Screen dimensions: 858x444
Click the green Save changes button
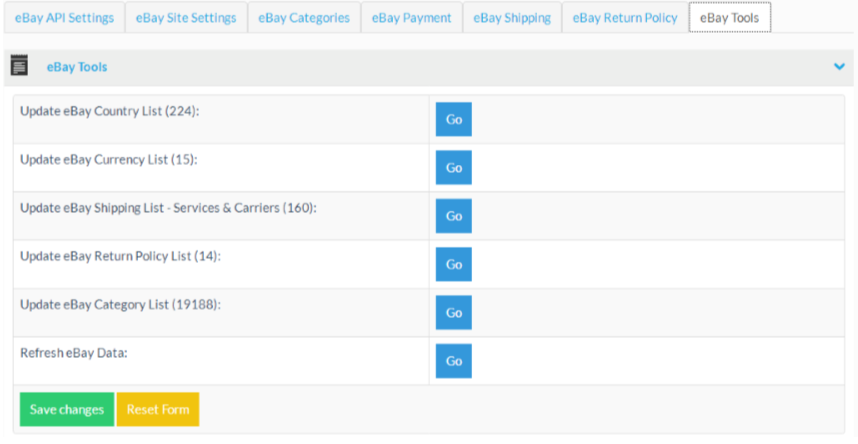tap(67, 410)
